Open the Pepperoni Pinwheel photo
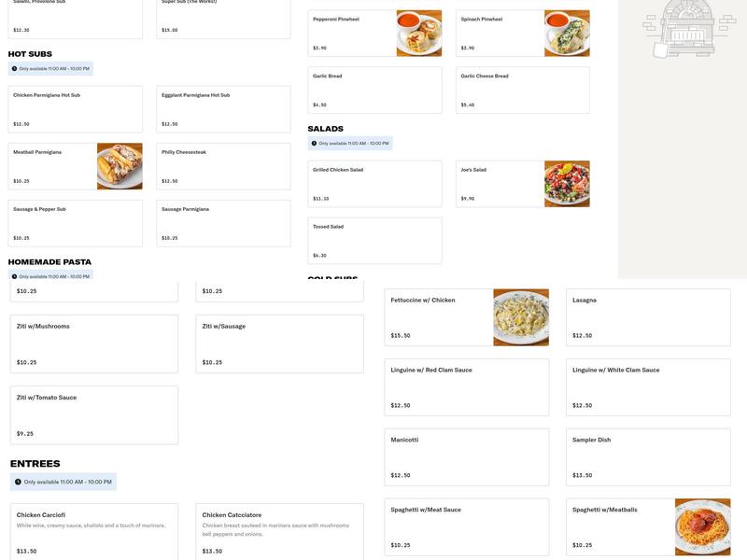Image resolution: width=747 pixels, height=560 pixels. pyautogui.click(x=419, y=34)
